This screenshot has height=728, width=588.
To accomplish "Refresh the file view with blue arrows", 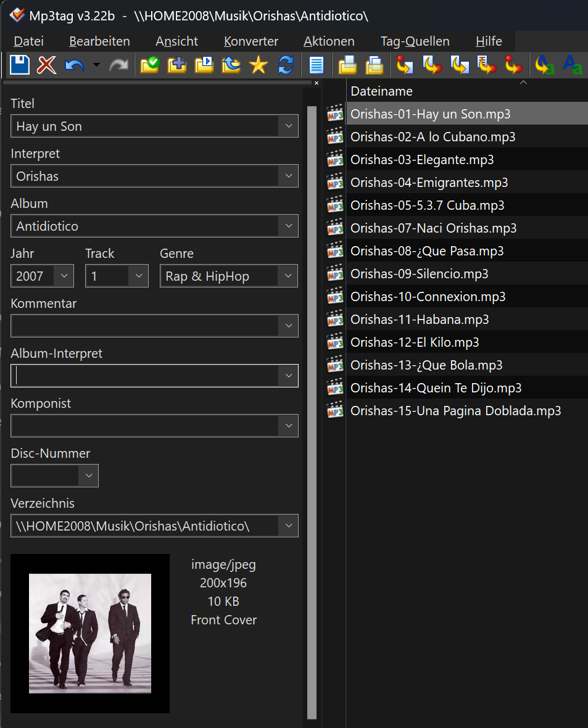I will click(286, 65).
